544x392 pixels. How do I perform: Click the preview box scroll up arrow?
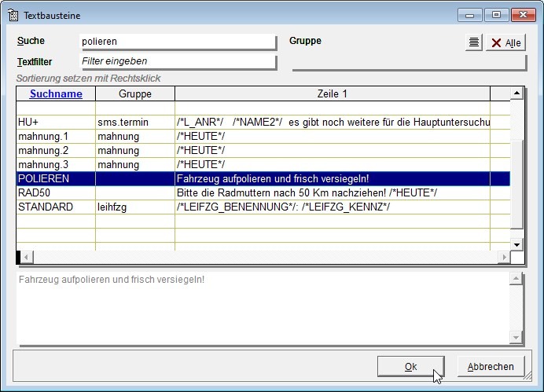tap(516, 279)
